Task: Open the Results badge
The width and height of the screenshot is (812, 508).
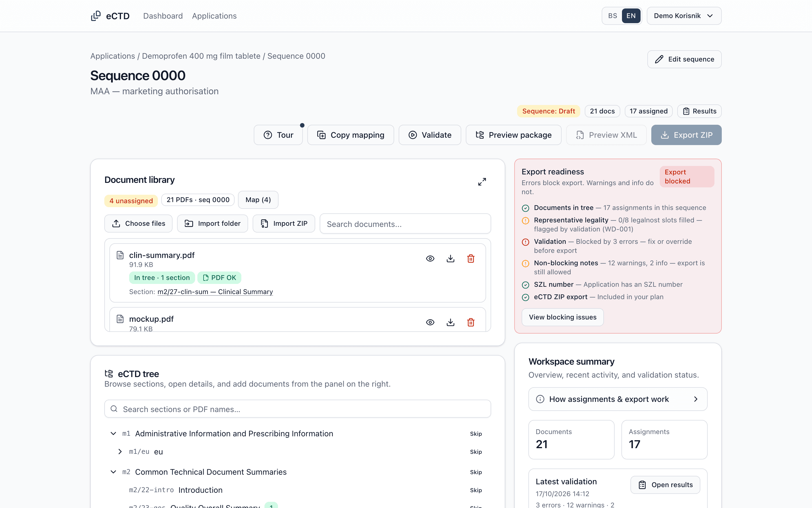Action: tap(699, 111)
